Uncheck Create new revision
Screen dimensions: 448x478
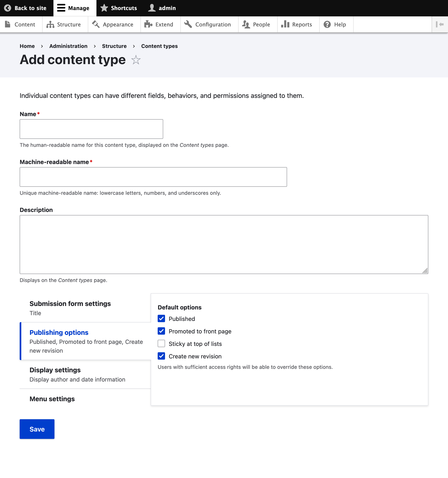(x=161, y=356)
